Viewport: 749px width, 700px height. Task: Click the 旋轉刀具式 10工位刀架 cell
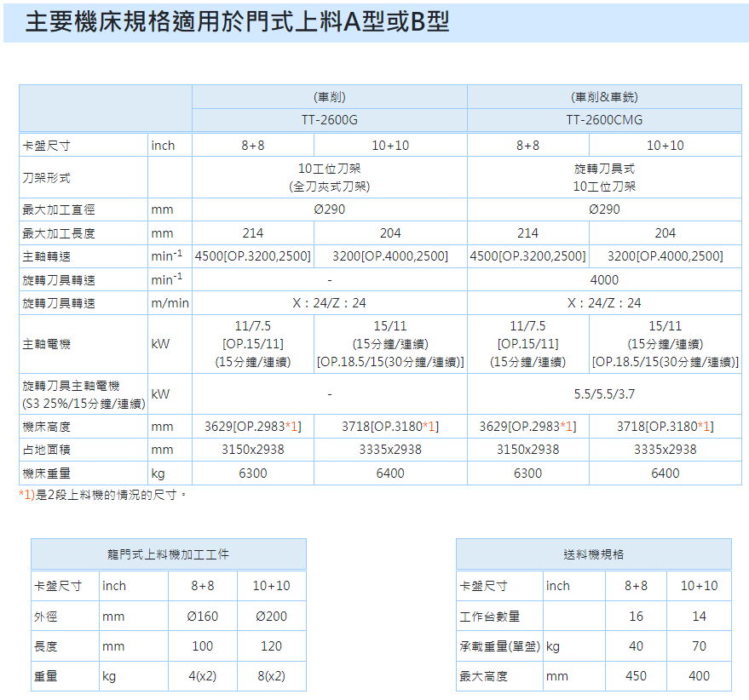[x=604, y=178]
